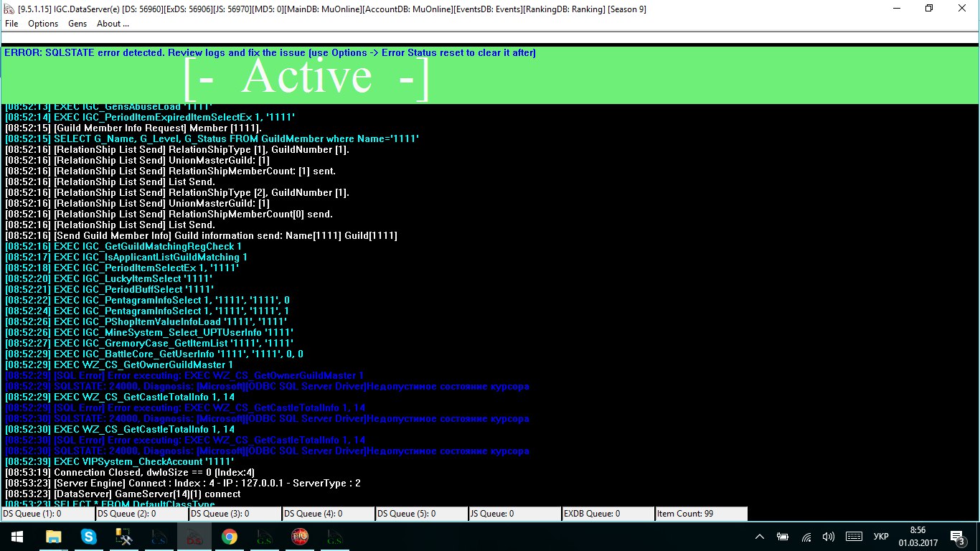Open the tools app with hammer and wrench icon
Viewport: 980px width, 551px height.
pos(123,536)
